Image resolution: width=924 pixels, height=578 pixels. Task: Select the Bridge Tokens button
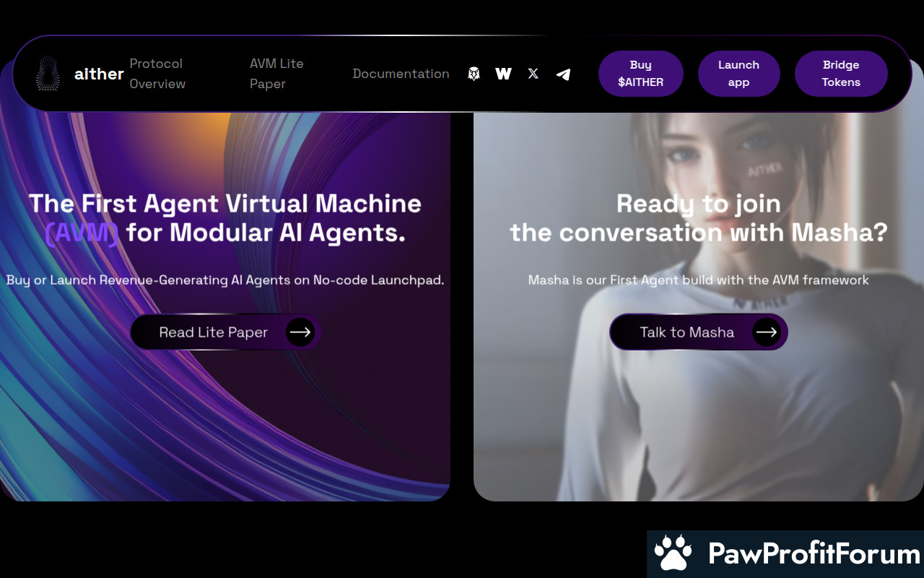pos(841,74)
